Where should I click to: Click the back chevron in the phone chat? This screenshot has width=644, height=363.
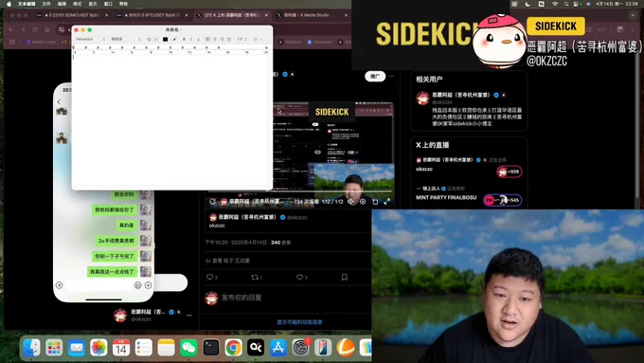coord(59,101)
